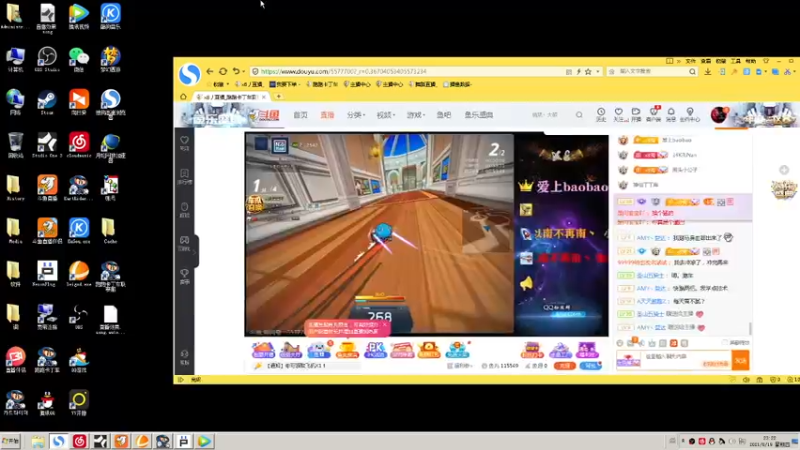Expand the 视频 navigation dropdown
The image size is (800, 450).
386,115
